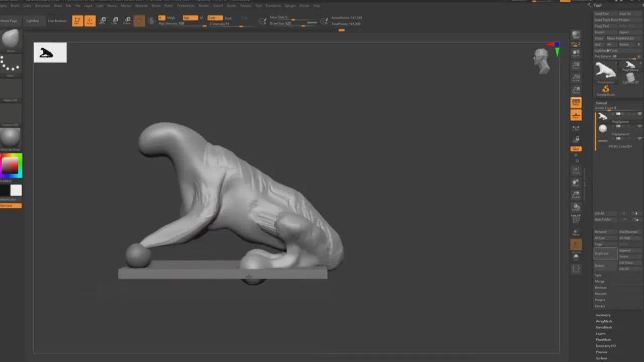Expand the Layers section
The image size is (644, 362).
[601, 333]
